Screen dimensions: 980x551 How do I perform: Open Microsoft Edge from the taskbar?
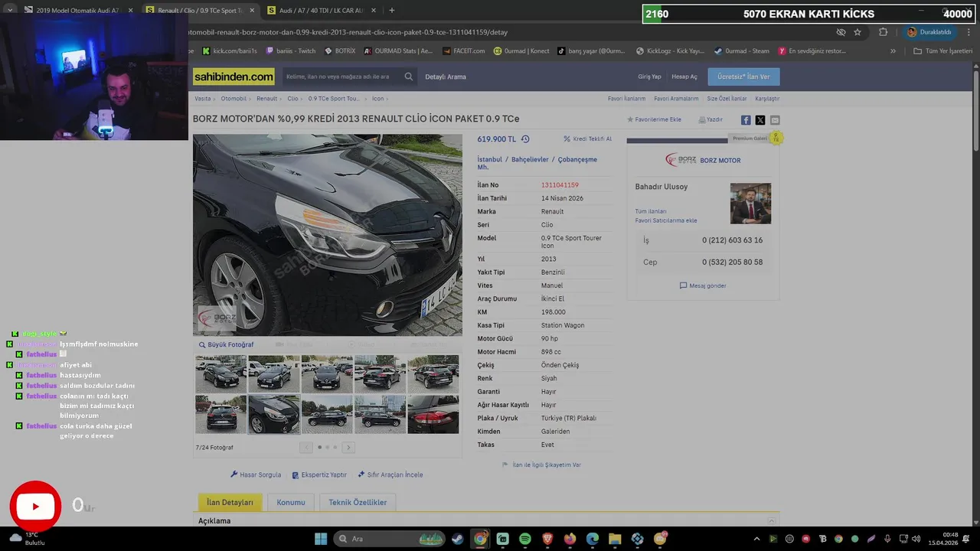tap(593, 539)
